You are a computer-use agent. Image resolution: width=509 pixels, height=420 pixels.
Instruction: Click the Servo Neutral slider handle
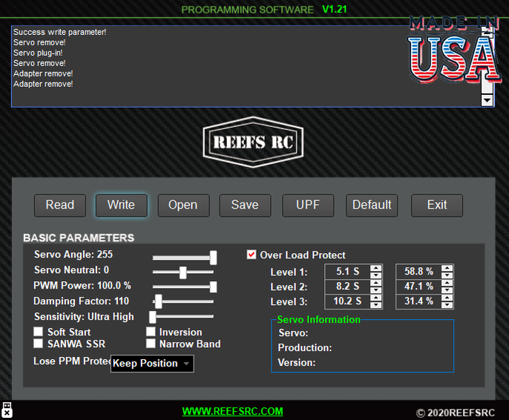[x=183, y=272]
